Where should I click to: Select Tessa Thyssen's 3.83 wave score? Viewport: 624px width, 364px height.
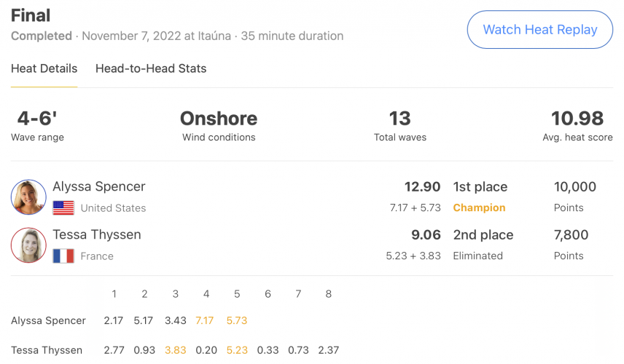tap(176, 350)
